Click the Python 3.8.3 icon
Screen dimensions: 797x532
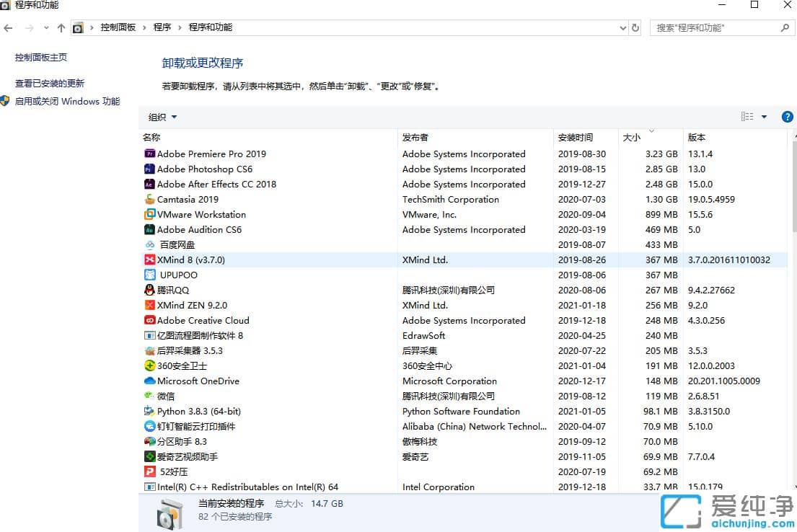pyautogui.click(x=149, y=411)
